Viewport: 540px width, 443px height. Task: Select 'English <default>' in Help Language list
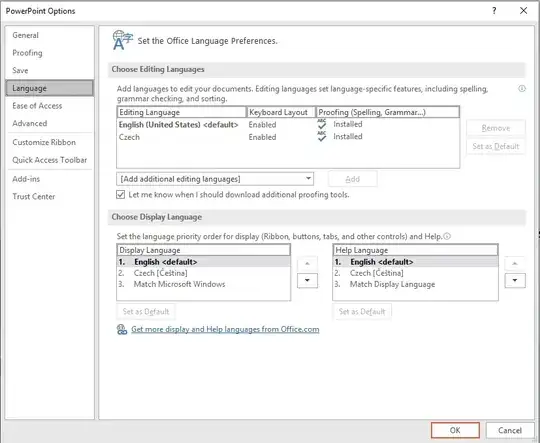click(416, 262)
